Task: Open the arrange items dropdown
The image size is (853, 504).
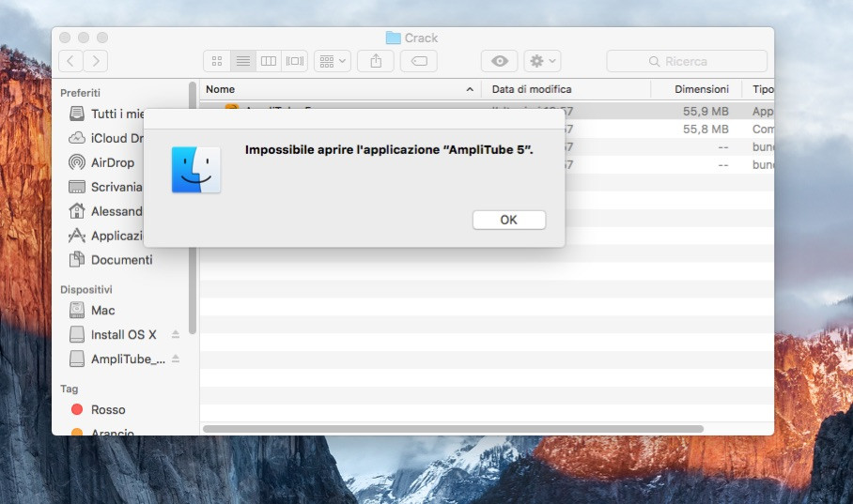Action: click(333, 61)
